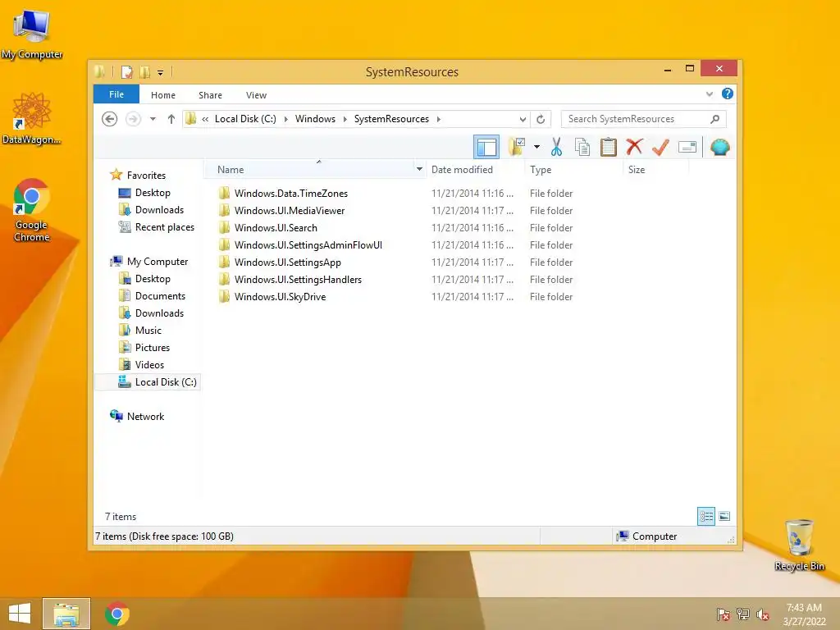Sort by Size column header

637,169
